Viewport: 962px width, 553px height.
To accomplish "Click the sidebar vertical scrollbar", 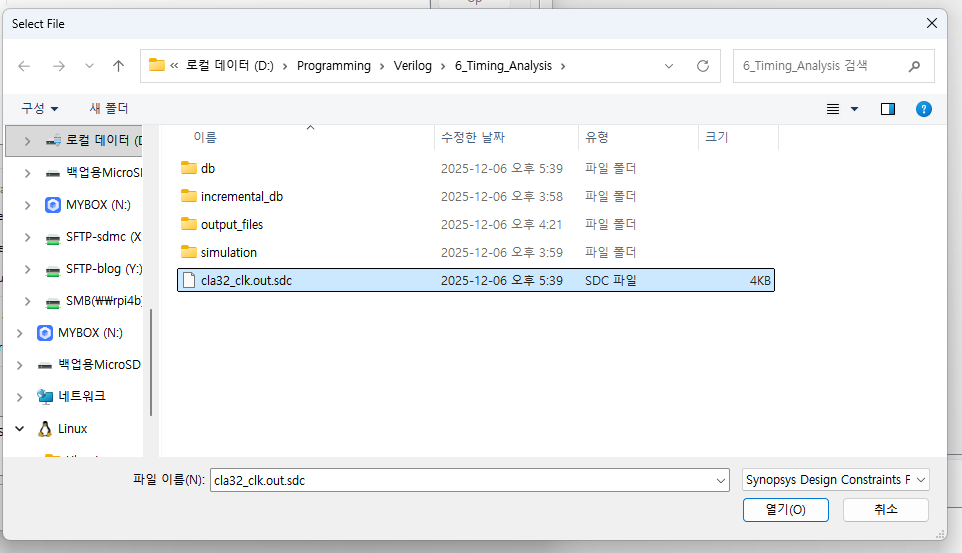I will point(150,362).
